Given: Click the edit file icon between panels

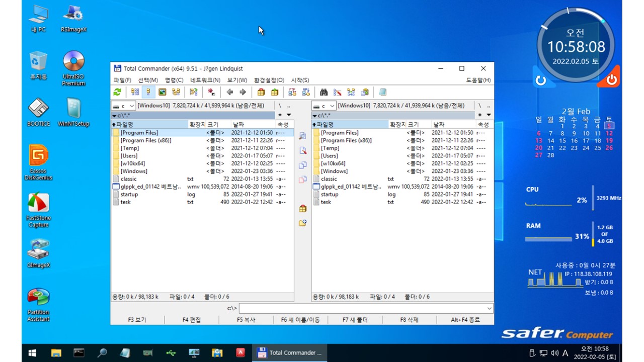Looking at the screenshot, I should pyautogui.click(x=302, y=150).
